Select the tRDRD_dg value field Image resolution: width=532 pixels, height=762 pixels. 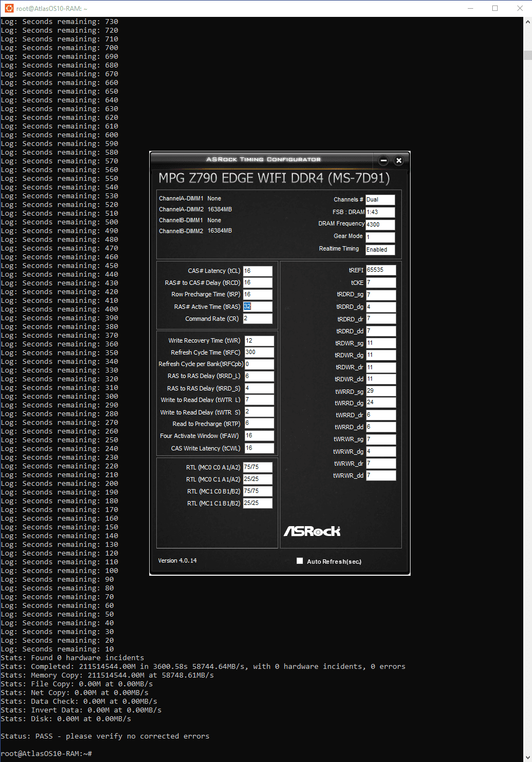381,307
